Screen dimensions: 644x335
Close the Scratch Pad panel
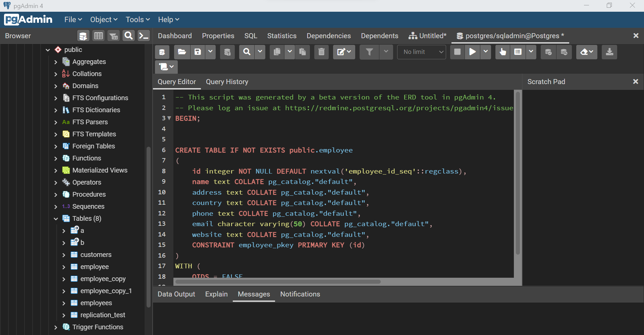(635, 81)
